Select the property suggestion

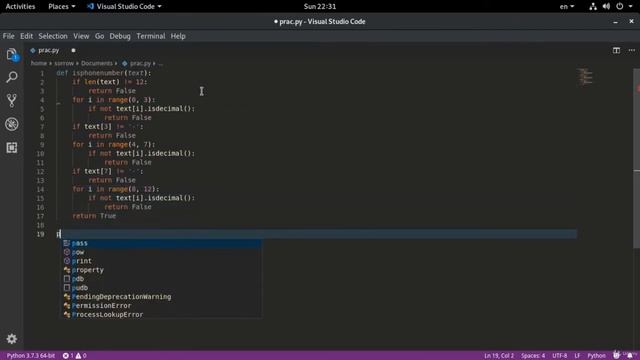point(162,270)
